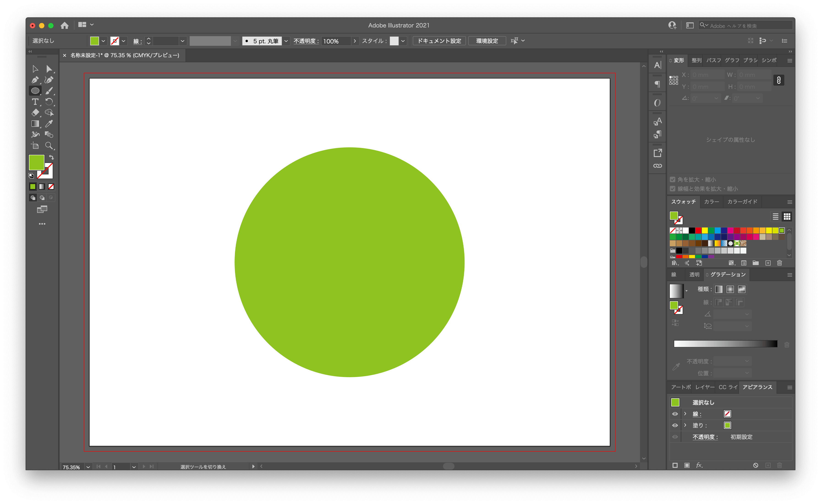Swap fill and stroke colors
The height and width of the screenshot is (504, 821).
pyautogui.click(x=51, y=157)
